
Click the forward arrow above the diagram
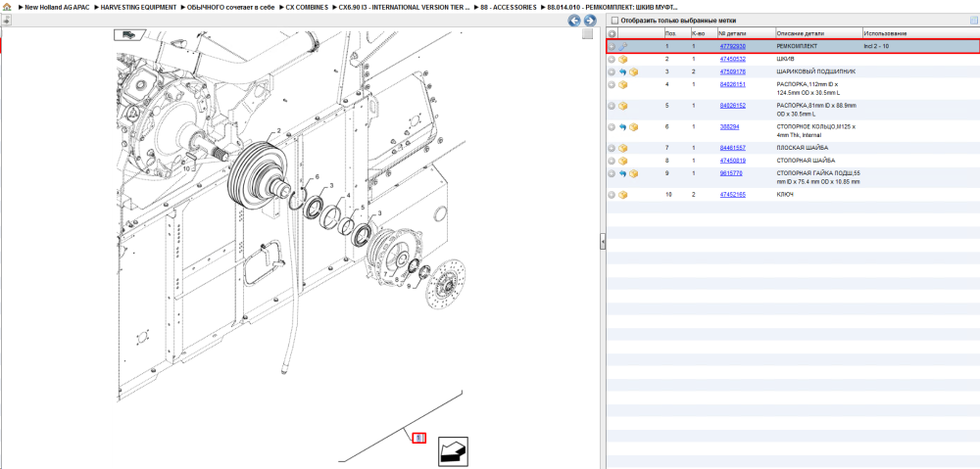pos(589,21)
